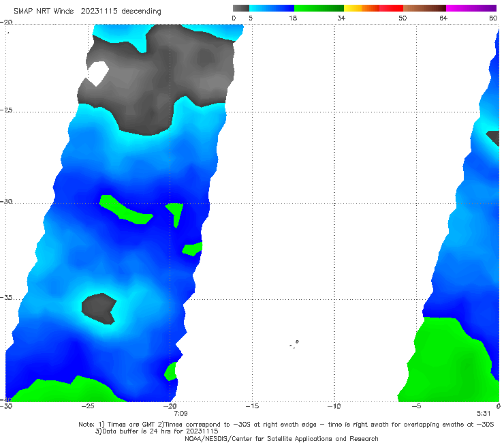This screenshot has height=443, width=504.
Task: Click the longitude label '-5'
Action: 416,406
